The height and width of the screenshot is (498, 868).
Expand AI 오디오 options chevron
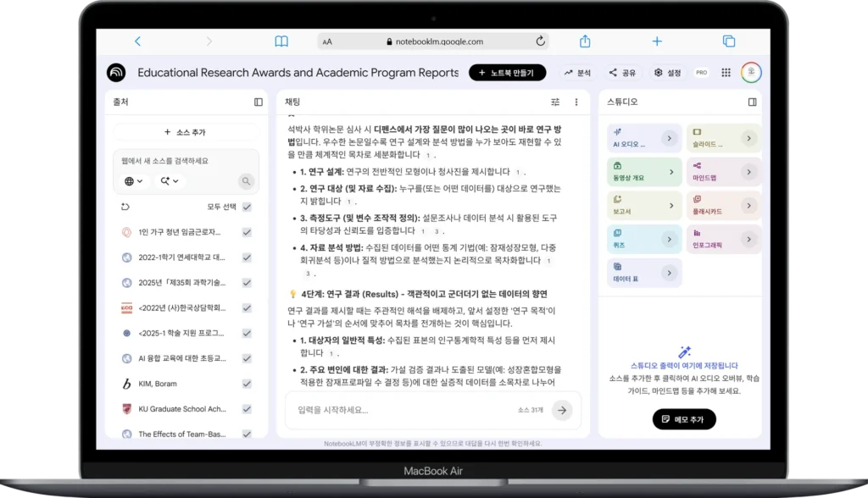pyautogui.click(x=670, y=138)
